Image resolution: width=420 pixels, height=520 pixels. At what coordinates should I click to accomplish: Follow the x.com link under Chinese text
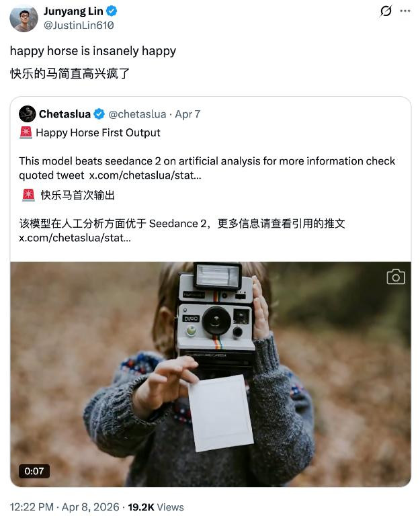pyautogui.click(x=75, y=238)
